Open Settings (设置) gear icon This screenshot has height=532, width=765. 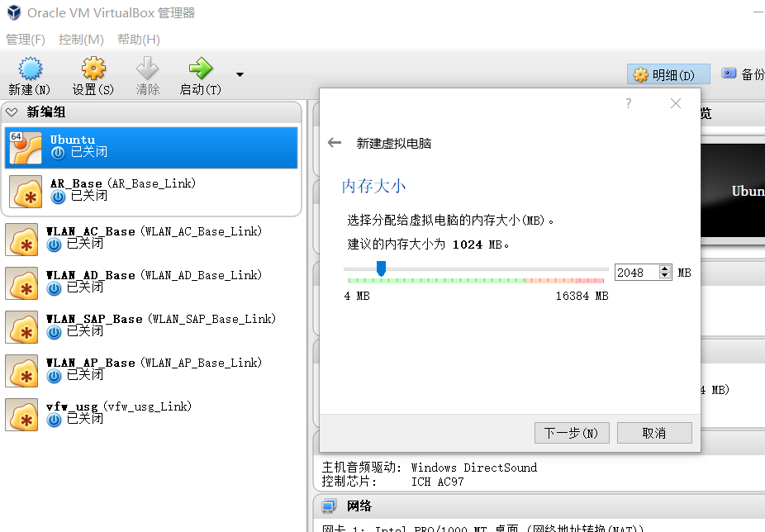93,69
